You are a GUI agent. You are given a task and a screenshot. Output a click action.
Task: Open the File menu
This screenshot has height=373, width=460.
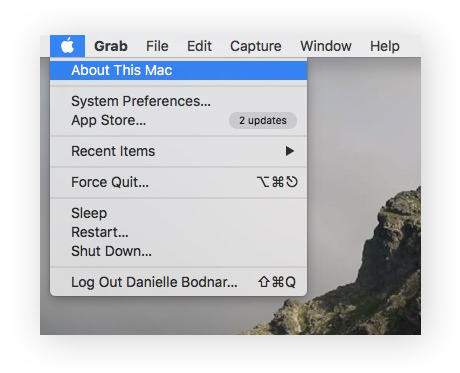pos(157,46)
